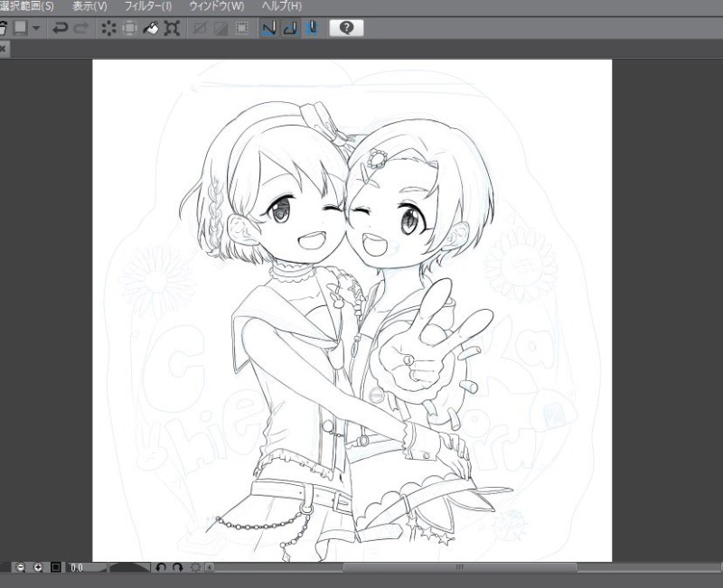Zoom in using the plus magnifier icon

[38, 567]
